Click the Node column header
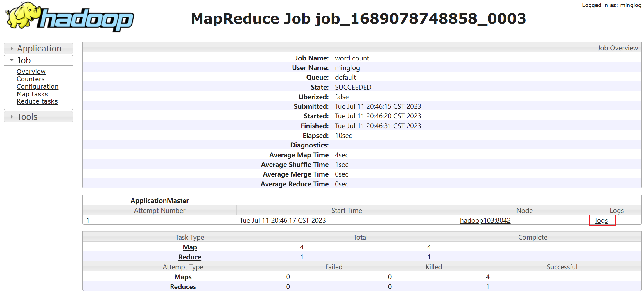The width and height of the screenshot is (644, 303). point(524,210)
